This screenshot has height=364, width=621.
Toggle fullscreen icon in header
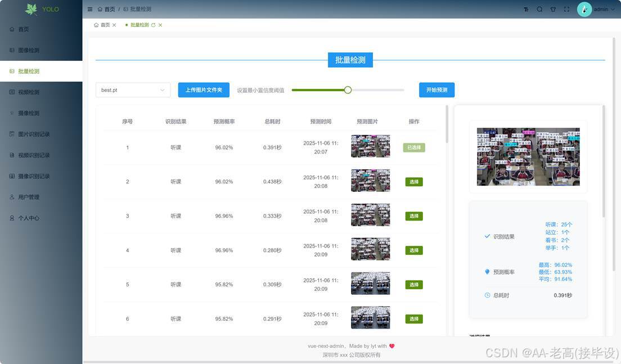[x=567, y=9]
